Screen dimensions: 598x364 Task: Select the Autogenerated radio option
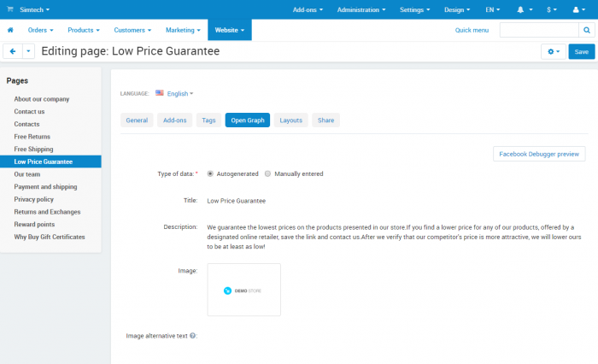click(210, 173)
